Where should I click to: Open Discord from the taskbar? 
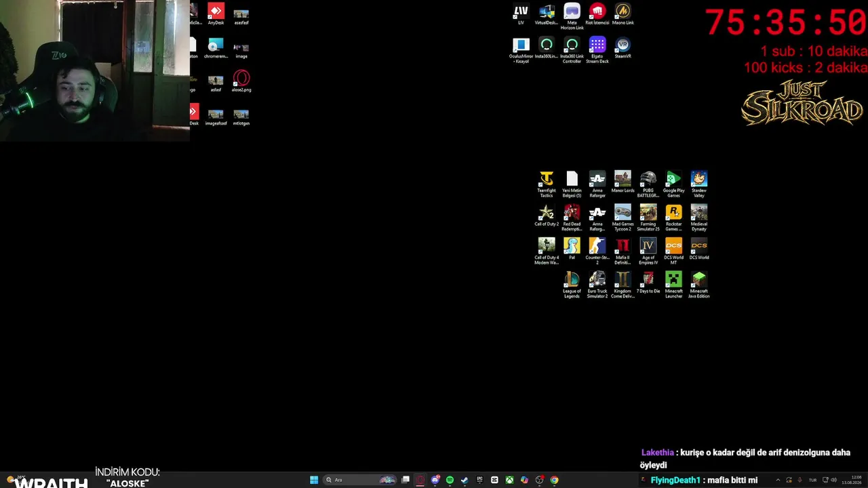(x=435, y=480)
